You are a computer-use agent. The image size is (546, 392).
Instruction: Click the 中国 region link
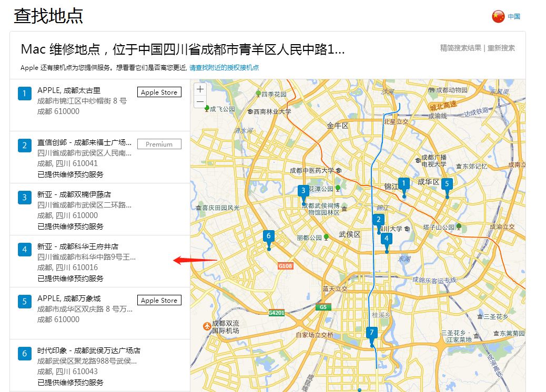(513, 16)
